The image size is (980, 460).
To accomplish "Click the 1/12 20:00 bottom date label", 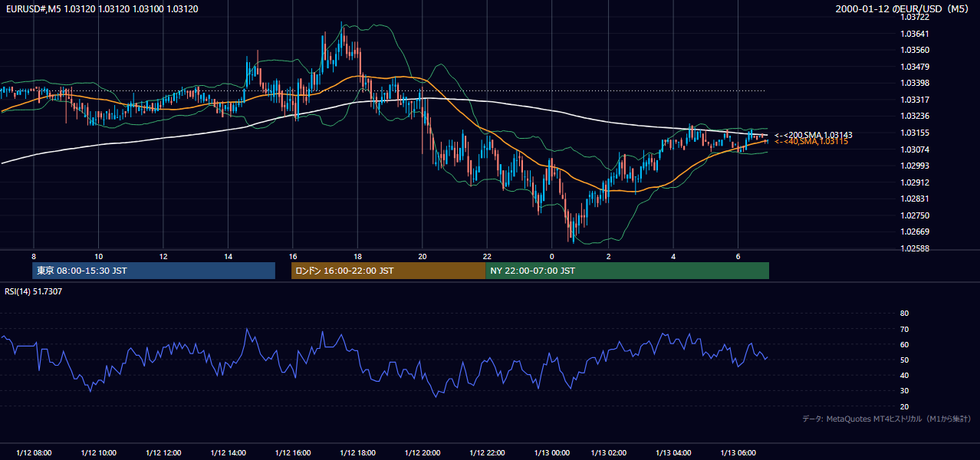I will coord(423,453).
